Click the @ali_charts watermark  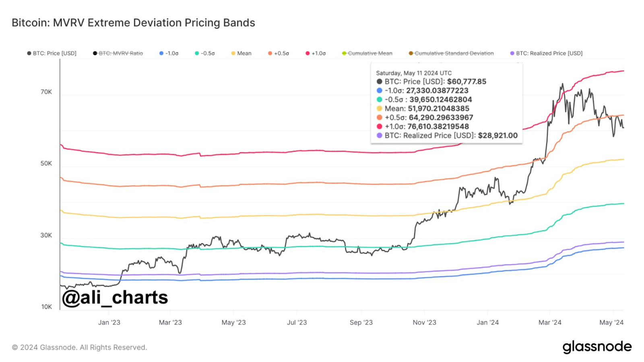(x=115, y=298)
